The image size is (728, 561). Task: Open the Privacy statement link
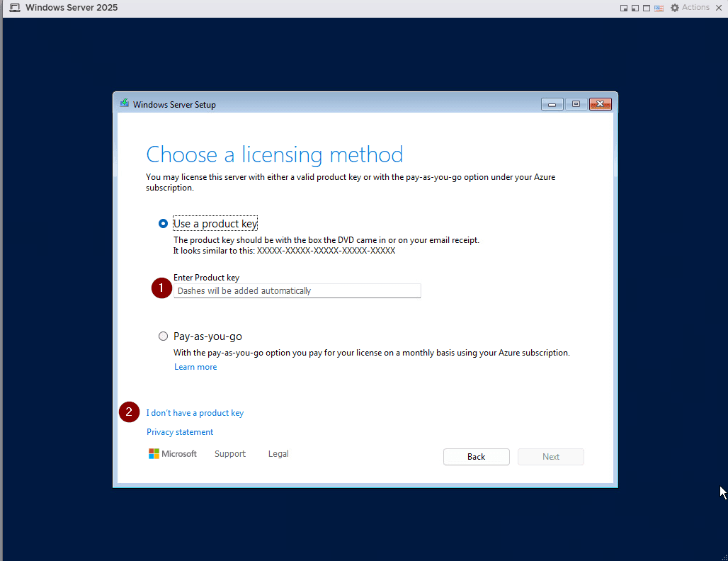click(x=180, y=432)
